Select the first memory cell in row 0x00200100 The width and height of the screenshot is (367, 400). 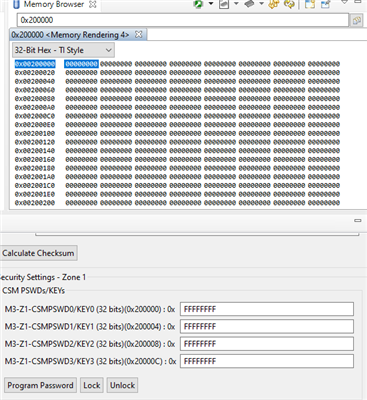coord(81,133)
